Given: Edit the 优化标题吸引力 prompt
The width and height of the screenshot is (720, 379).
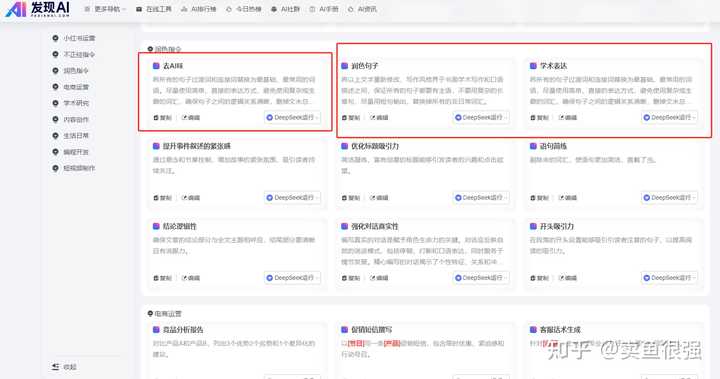Looking at the screenshot, I should pos(379,198).
